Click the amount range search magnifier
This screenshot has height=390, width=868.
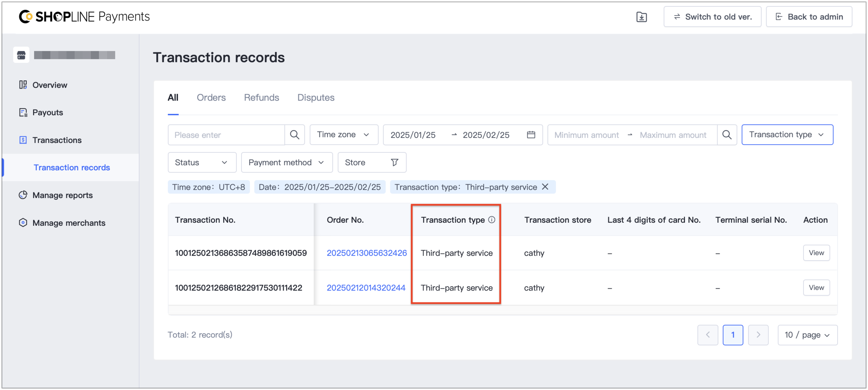coord(727,135)
